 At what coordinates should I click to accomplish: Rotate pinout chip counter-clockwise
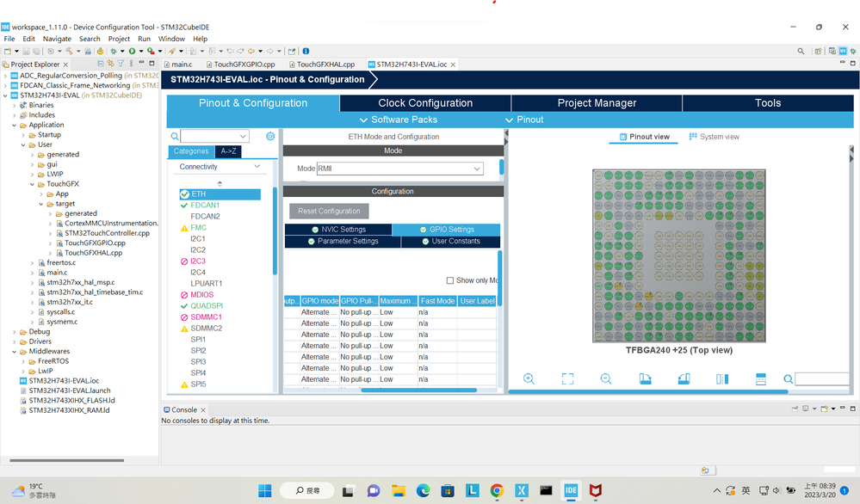[x=684, y=378]
